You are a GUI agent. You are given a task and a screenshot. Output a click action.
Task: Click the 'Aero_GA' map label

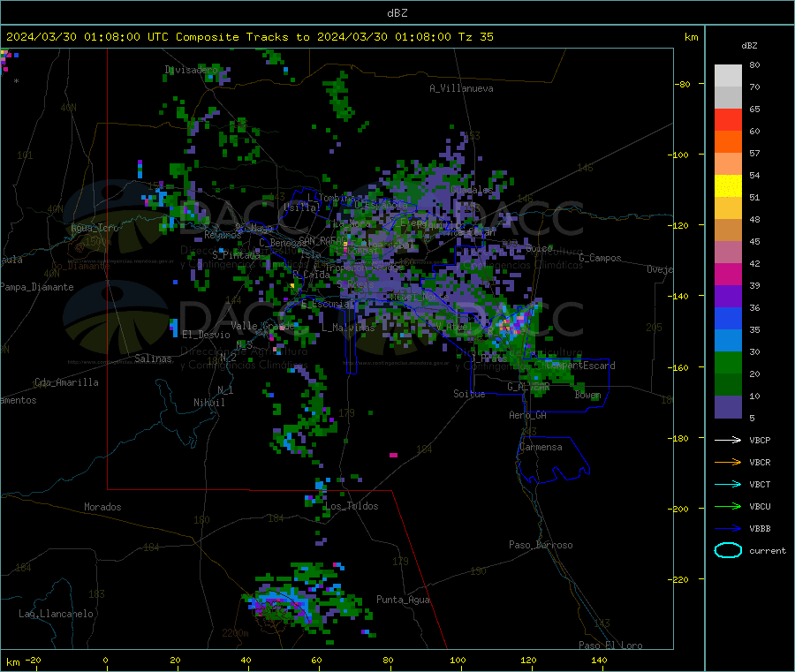pyautogui.click(x=528, y=415)
